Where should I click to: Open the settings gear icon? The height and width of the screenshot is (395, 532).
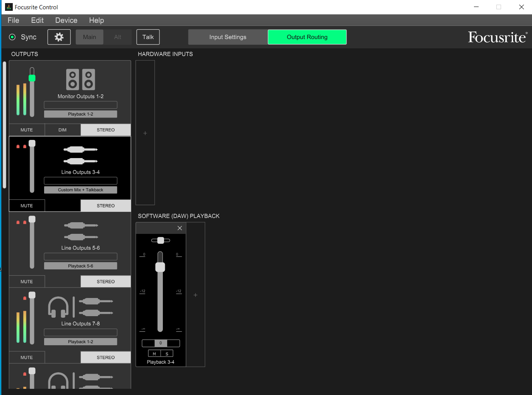59,37
